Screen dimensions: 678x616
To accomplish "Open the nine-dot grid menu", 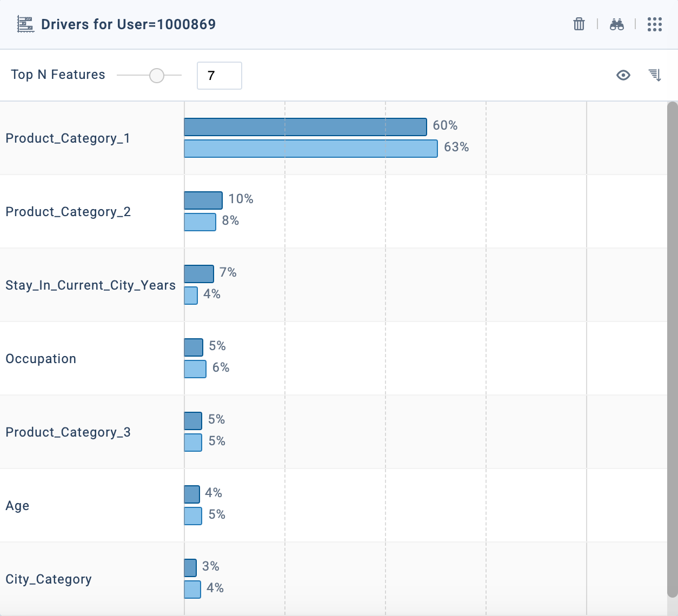I will click(655, 24).
